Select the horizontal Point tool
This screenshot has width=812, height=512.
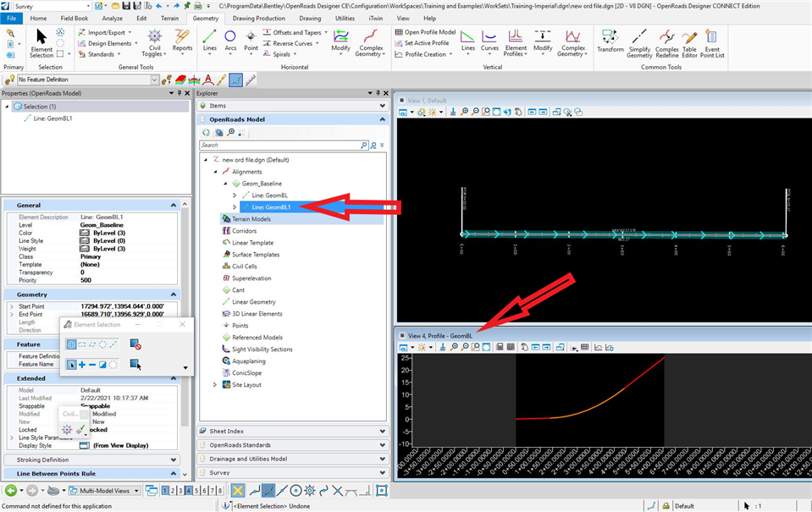coord(251,41)
